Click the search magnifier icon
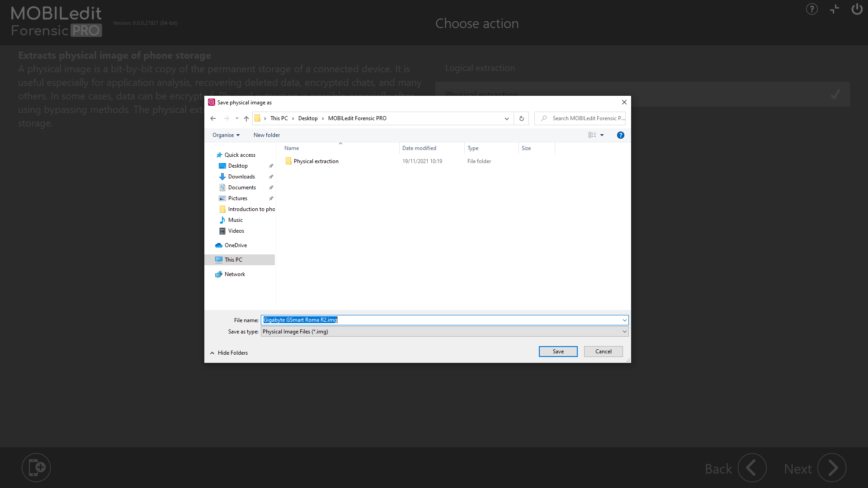This screenshot has width=868, height=488. (x=544, y=118)
